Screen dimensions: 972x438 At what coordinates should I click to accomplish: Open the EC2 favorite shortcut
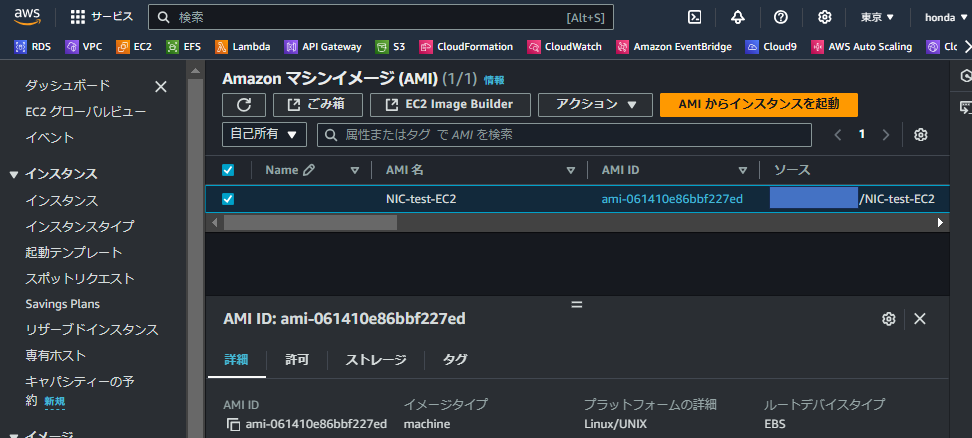click(x=135, y=46)
